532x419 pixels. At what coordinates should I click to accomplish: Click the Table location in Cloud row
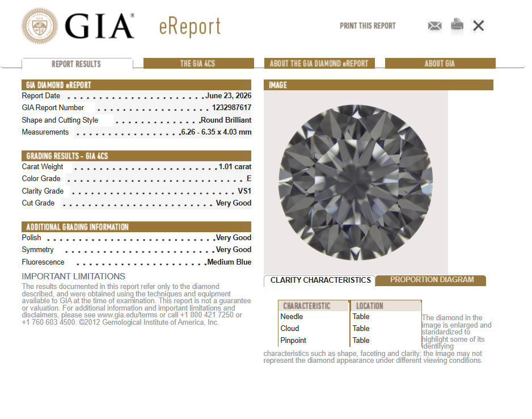[361, 328]
